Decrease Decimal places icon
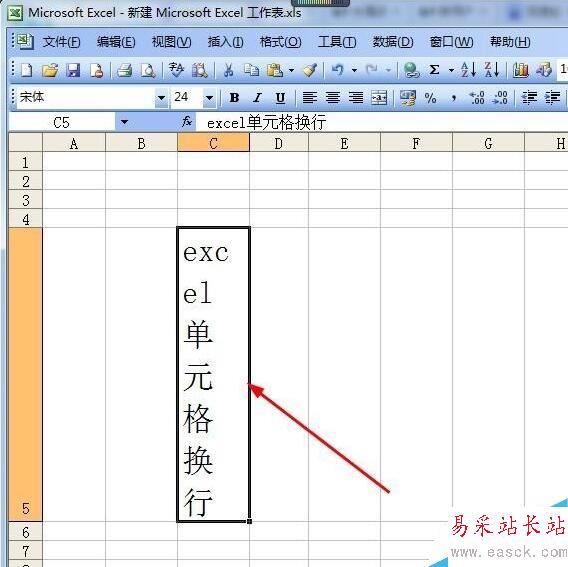 pyautogui.click(x=500, y=97)
